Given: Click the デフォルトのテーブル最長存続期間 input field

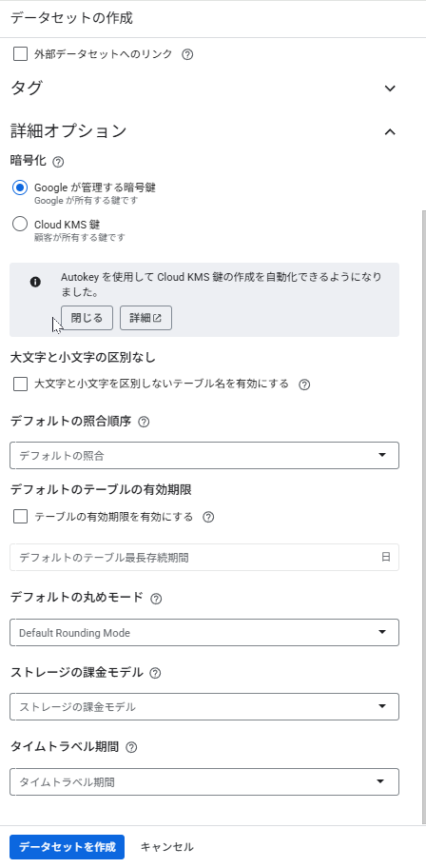Looking at the screenshot, I should [204, 558].
